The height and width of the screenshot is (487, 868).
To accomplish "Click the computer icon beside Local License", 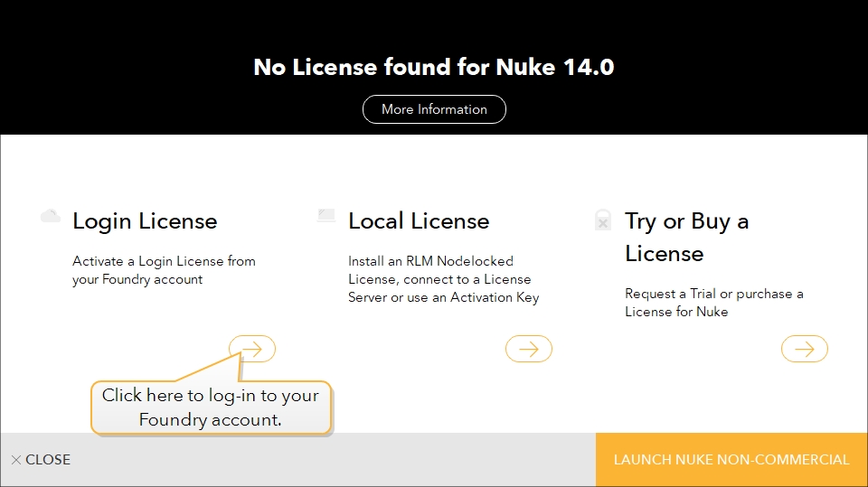I will tap(326, 216).
